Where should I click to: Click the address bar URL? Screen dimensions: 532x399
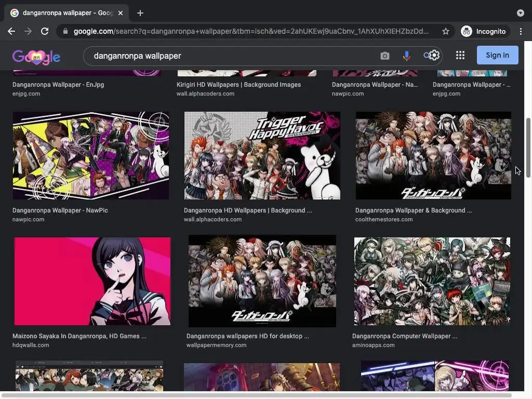click(251, 31)
